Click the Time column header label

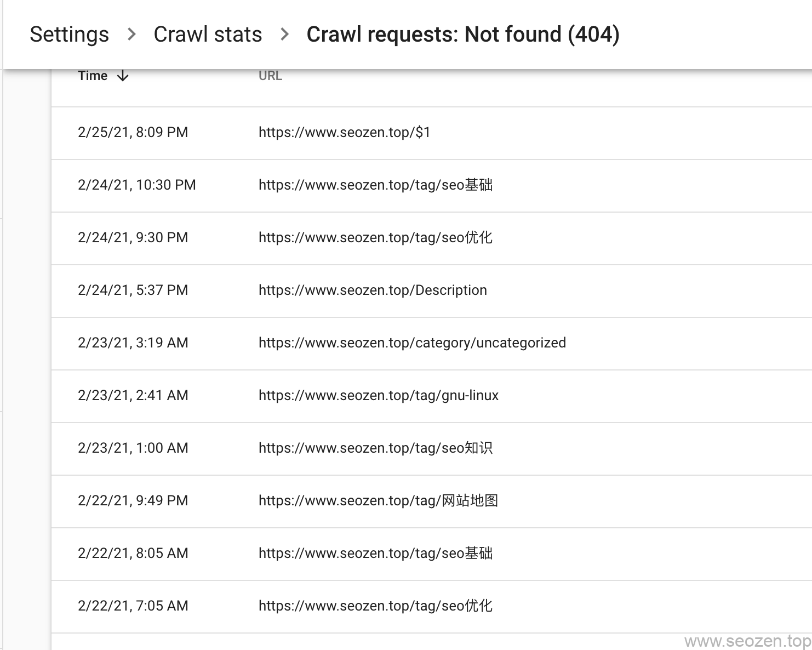coord(93,76)
